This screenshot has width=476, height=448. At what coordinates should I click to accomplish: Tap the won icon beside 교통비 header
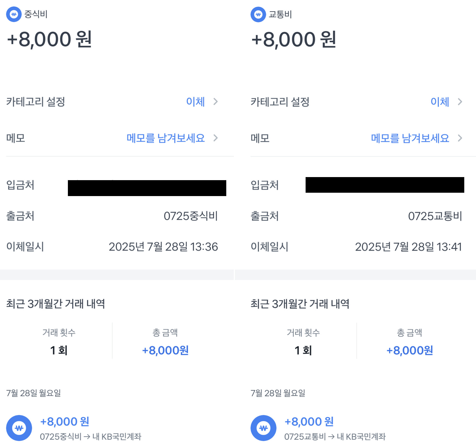(258, 14)
